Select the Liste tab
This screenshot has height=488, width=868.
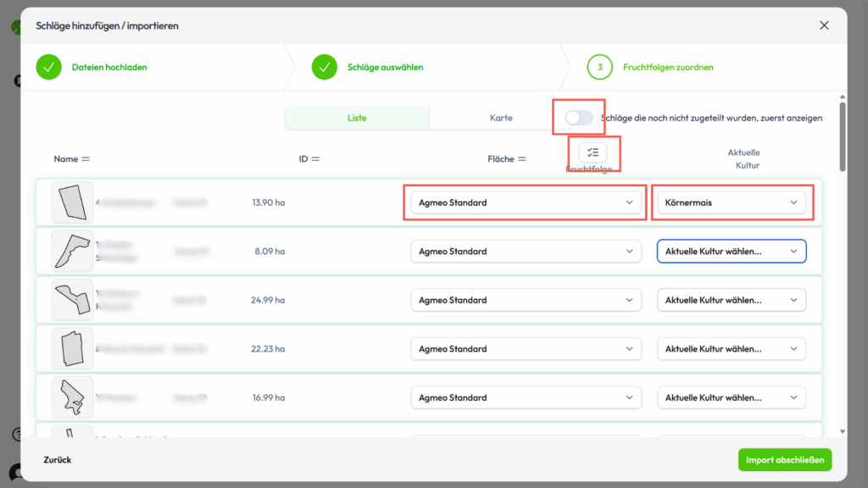(357, 118)
